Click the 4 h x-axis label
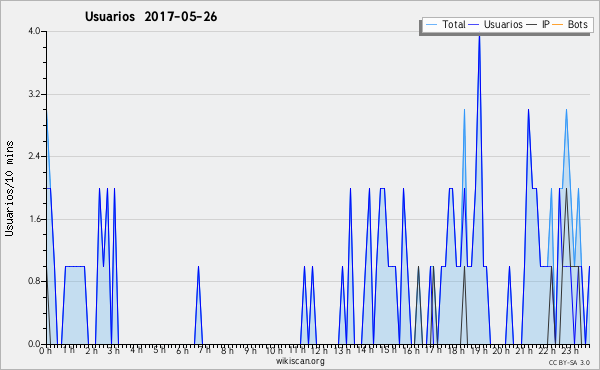 pos(136,350)
